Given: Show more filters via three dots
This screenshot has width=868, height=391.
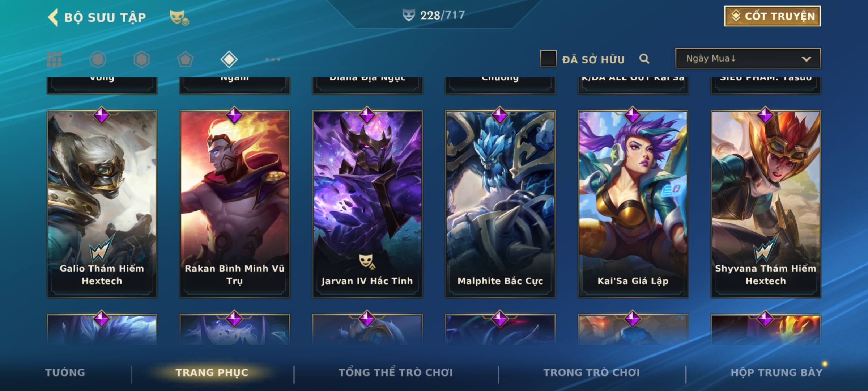Looking at the screenshot, I should [x=273, y=59].
